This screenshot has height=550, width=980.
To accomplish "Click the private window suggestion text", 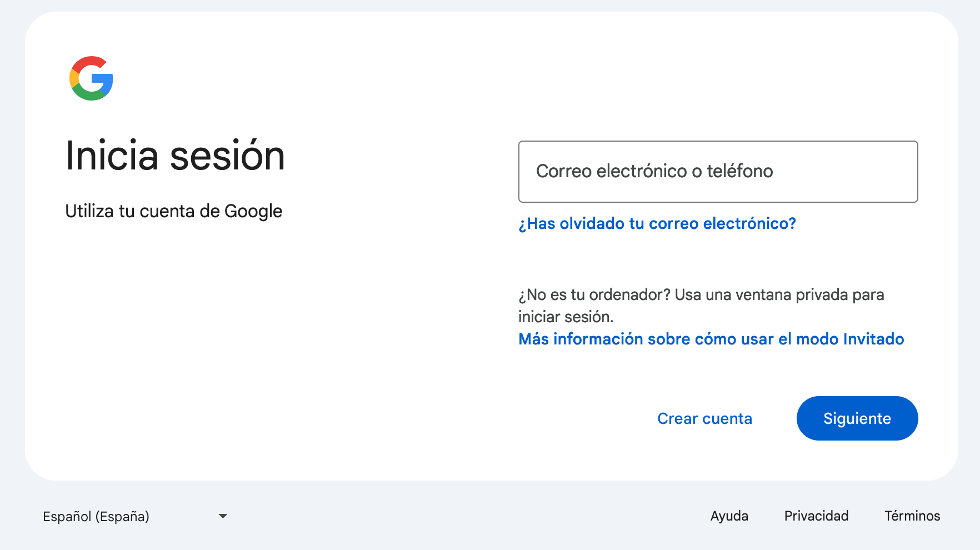I will pos(701,306).
